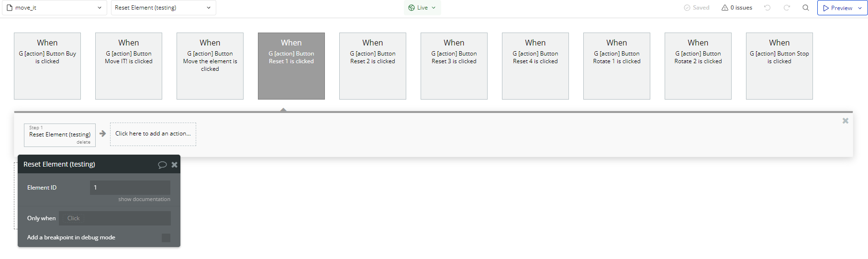Click the Saved status indicator
Image resolution: width=868 pixels, height=259 pixels.
tap(697, 8)
